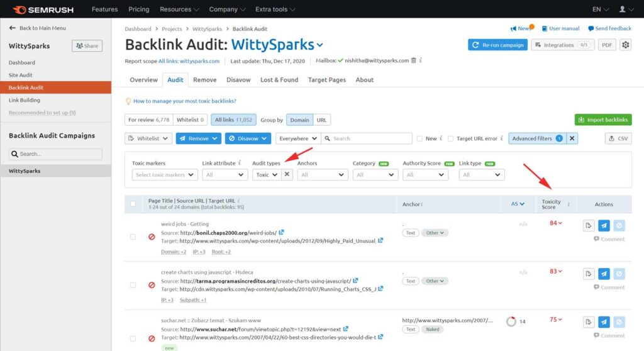Open Toxic markers dropdown

coord(165,175)
